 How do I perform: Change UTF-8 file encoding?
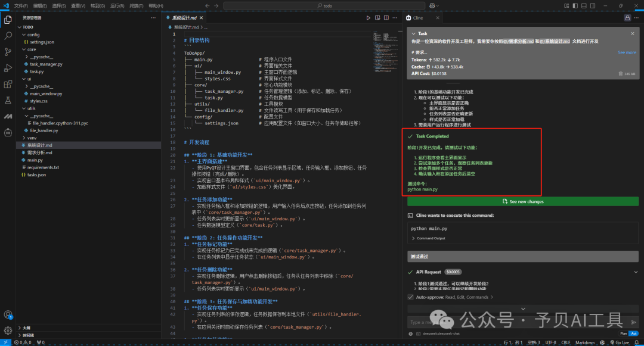pos(550,342)
